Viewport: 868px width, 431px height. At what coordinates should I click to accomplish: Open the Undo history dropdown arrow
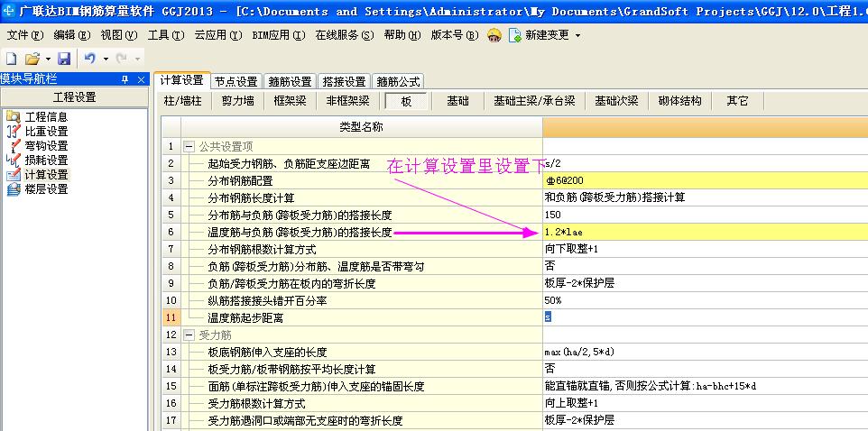(x=106, y=59)
